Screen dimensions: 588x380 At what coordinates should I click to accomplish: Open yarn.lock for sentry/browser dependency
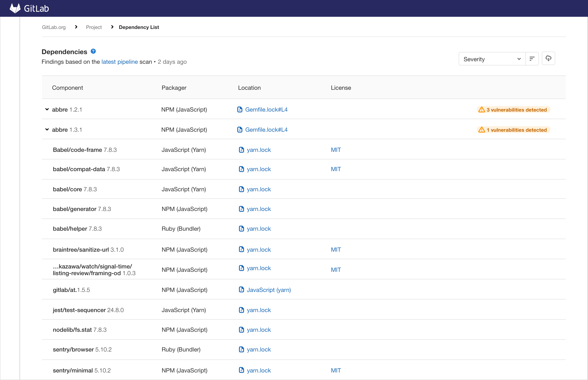[x=259, y=349]
